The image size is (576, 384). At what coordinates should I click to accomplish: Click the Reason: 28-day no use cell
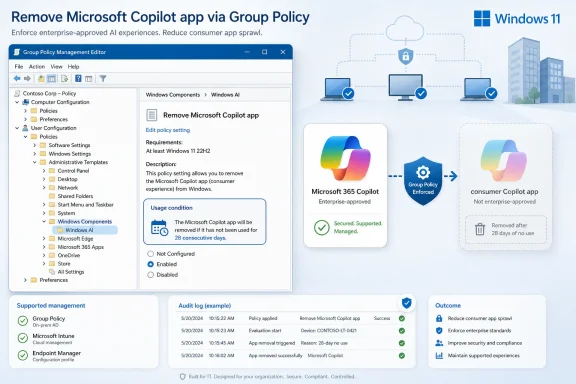click(x=324, y=343)
